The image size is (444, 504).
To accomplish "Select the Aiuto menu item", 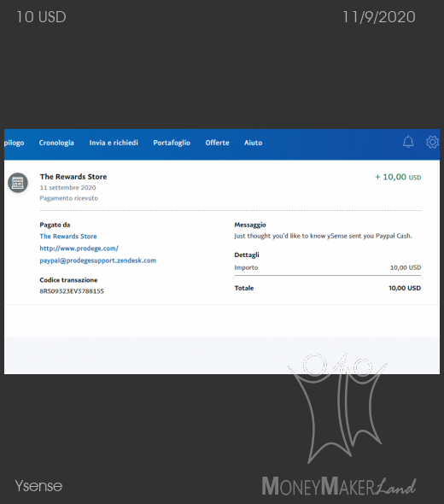I will pos(253,143).
